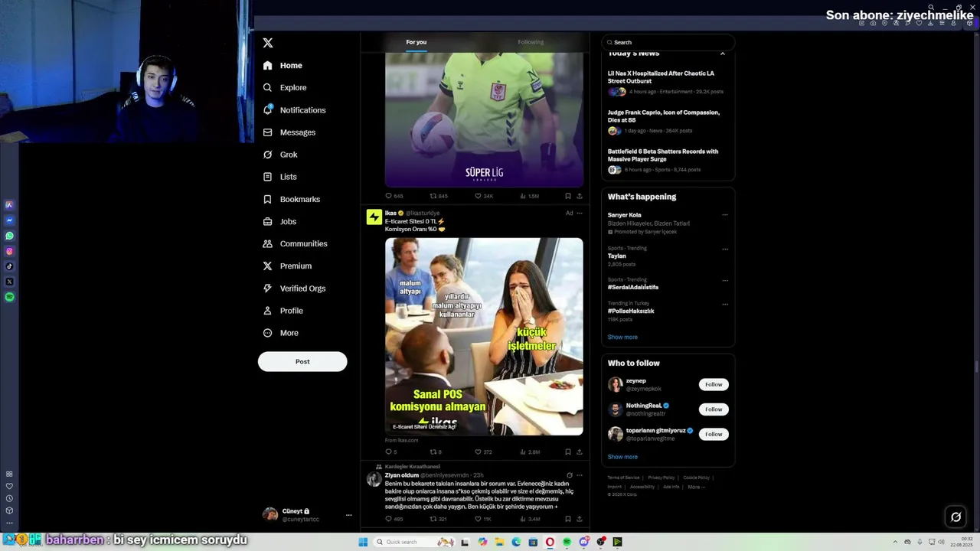Image resolution: width=980 pixels, height=551 pixels.
Task: Open more options for the Sarıyer Kola trend
Action: 725,215
